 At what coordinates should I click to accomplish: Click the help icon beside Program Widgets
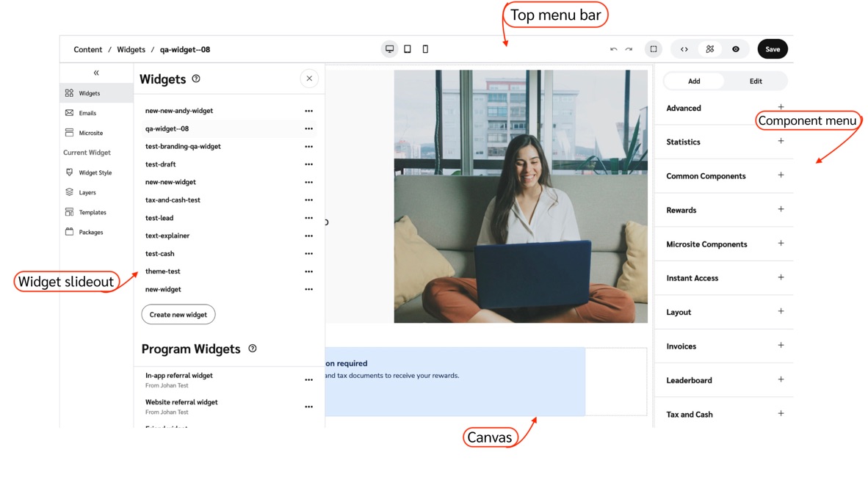click(x=253, y=349)
